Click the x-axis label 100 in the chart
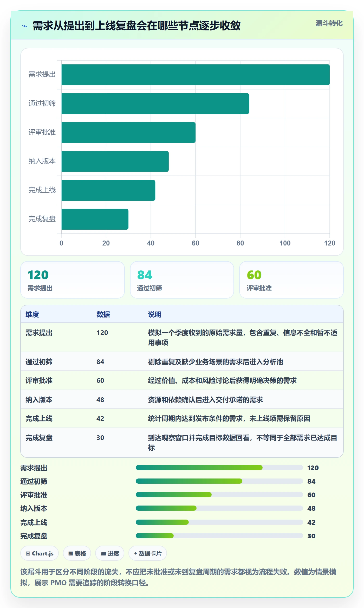Viewport: 364px width, 608px height. tap(285, 243)
